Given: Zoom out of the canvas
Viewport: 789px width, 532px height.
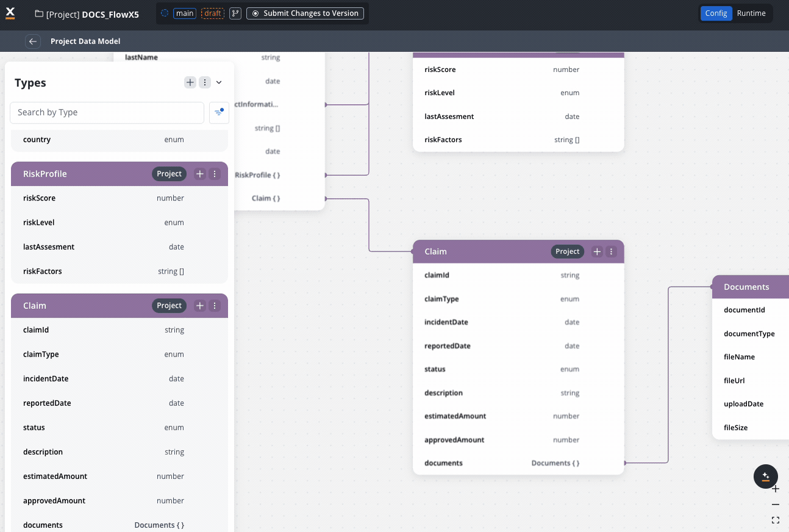Looking at the screenshot, I should [776, 505].
